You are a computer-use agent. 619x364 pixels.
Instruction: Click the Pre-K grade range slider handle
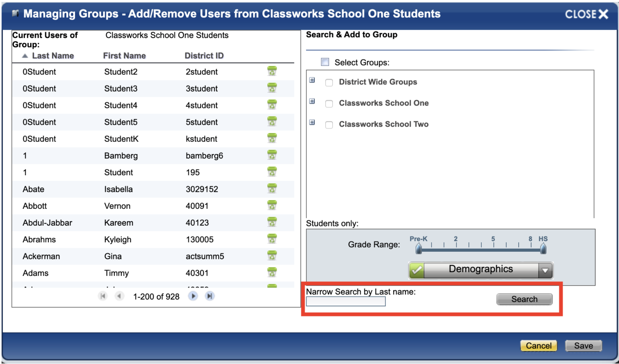pyautogui.click(x=418, y=248)
